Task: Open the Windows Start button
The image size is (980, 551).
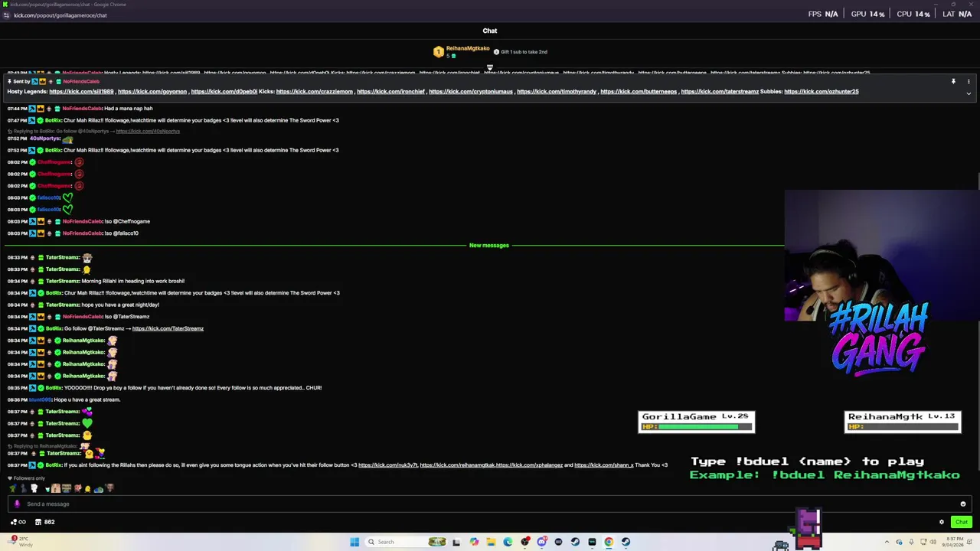Action: pos(354,542)
